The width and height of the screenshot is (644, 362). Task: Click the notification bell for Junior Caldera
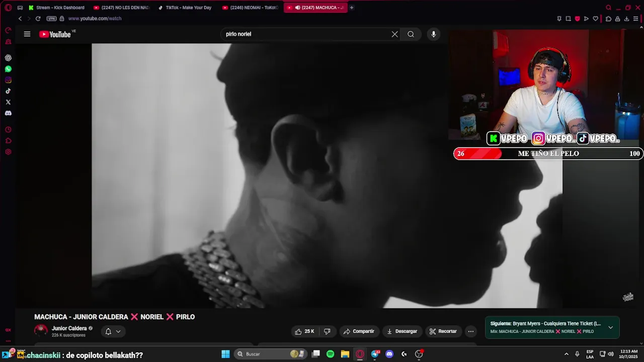coord(108,331)
